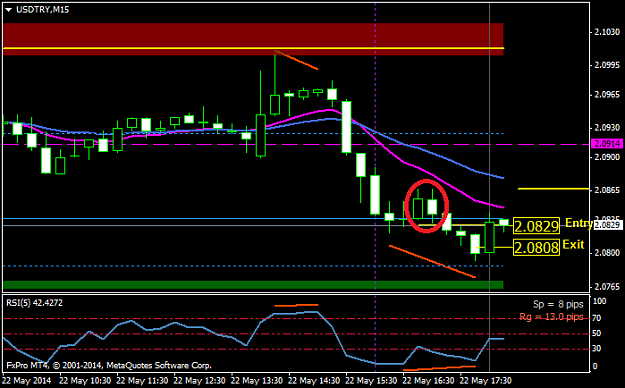Image resolution: width=625 pixels, height=388 pixels.
Task: Click the USDTRY,M15 chart title
Action: [42, 10]
